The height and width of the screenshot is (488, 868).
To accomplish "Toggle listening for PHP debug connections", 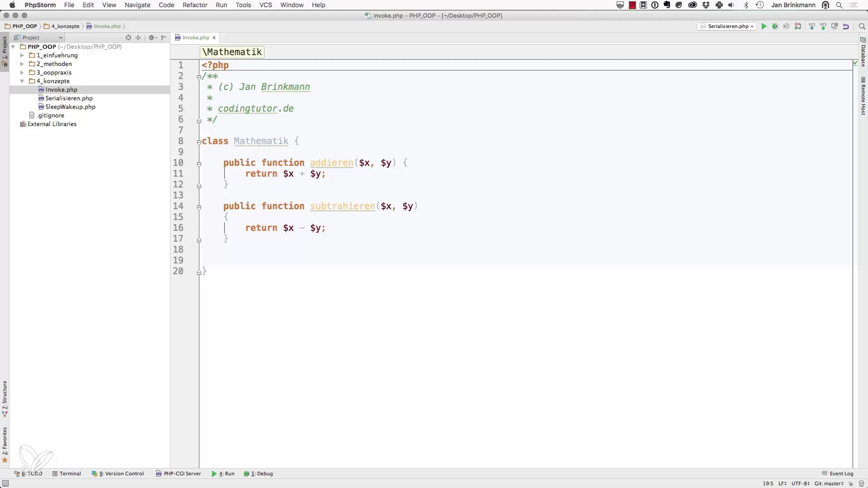I will 798,26.
